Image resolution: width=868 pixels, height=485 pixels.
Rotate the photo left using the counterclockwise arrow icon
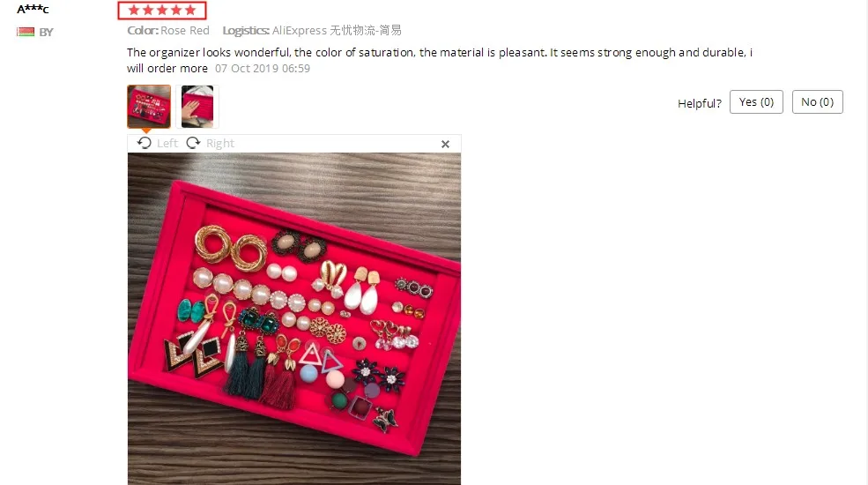(x=144, y=143)
